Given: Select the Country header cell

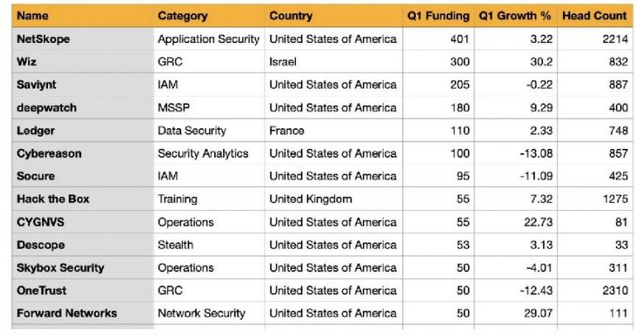Looking at the screenshot, I should pyautogui.click(x=333, y=16).
